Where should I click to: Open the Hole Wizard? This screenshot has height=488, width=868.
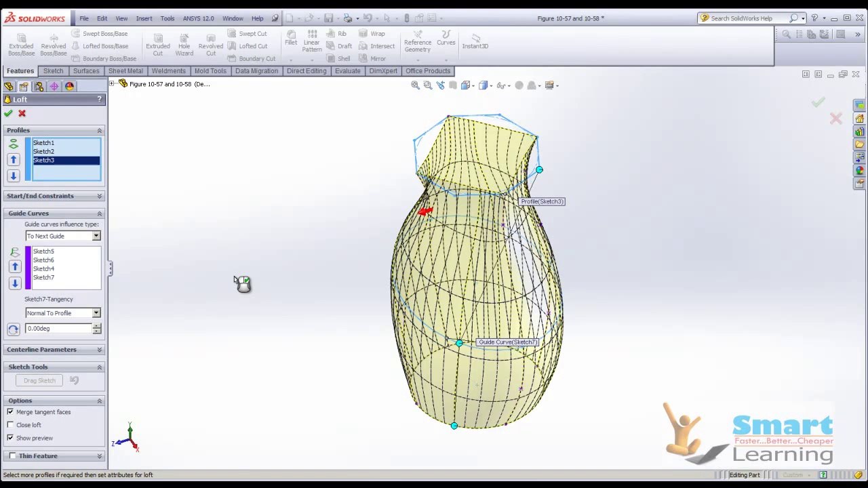pos(184,45)
